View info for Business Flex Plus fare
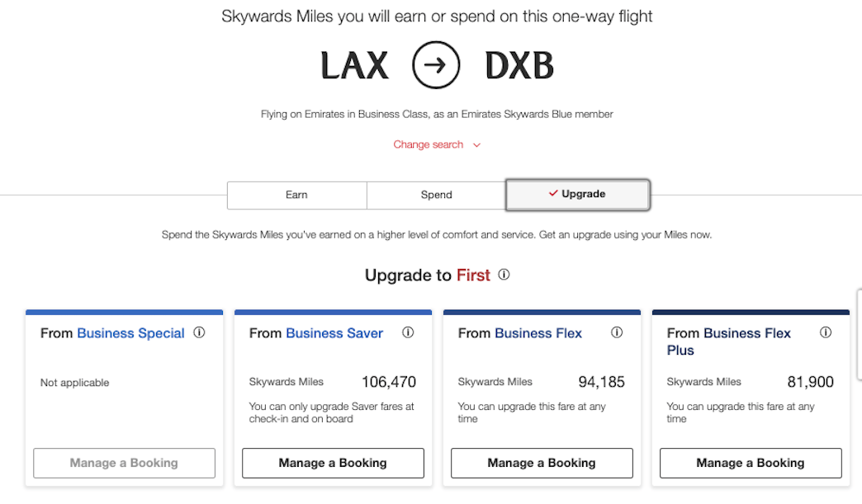This screenshot has height=504, width=862. (826, 332)
